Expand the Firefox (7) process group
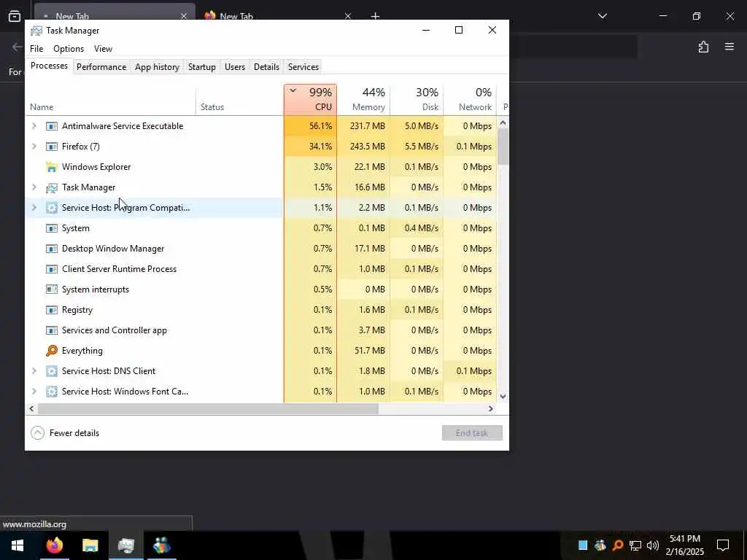 click(x=34, y=147)
